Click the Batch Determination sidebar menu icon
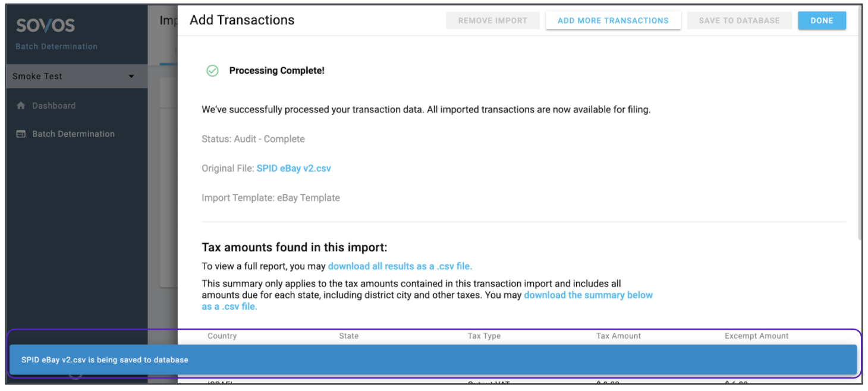The height and width of the screenshot is (391, 868). click(x=21, y=134)
